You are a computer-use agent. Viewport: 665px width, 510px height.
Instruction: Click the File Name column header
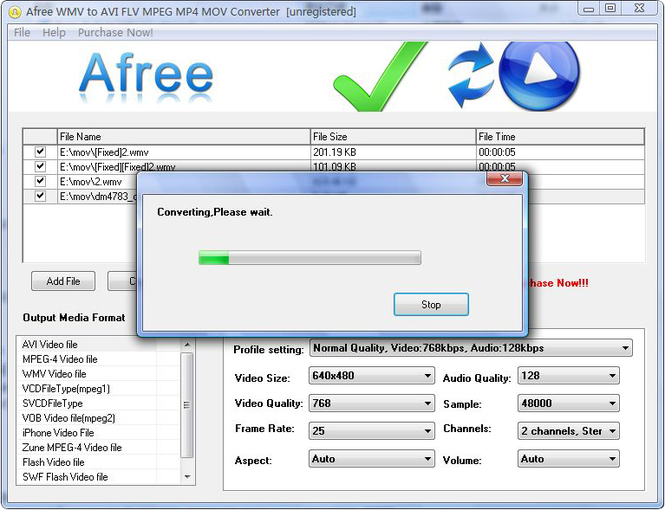pos(184,137)
